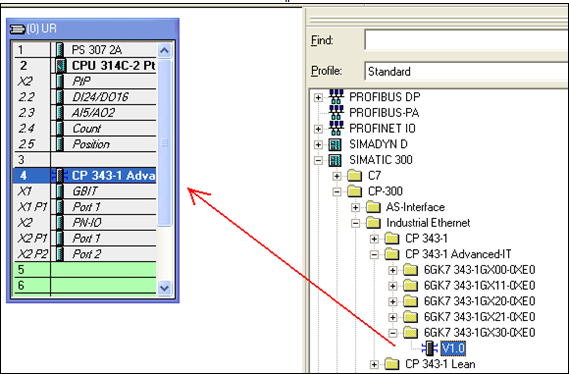The width and height of the screenshot is (569, 374).
Task: Click the rack scroll up arrow
Action: [164, 50]
